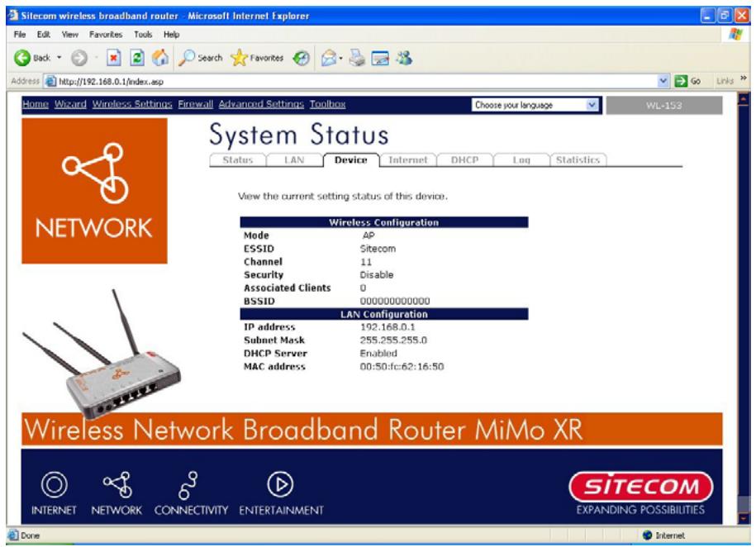Viewport: 756px width, 547px height.
Task: Open the Choose your language dropdown
Action: tap(535, 105)
